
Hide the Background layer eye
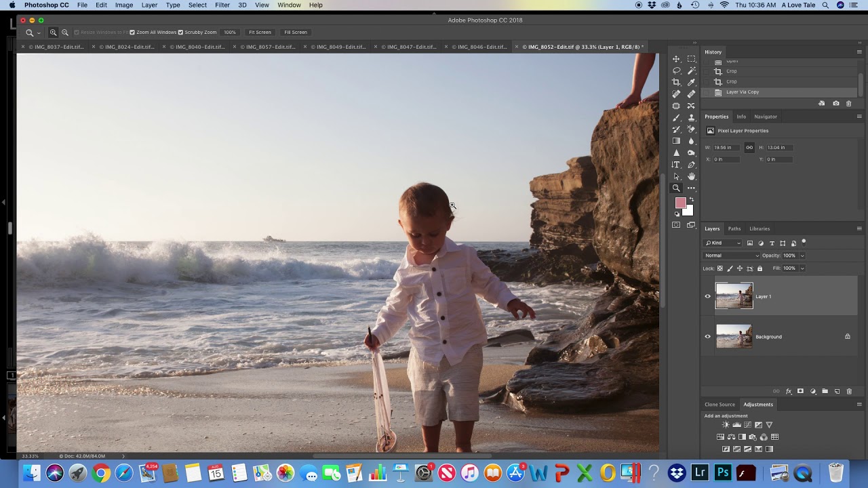[707, 336]
